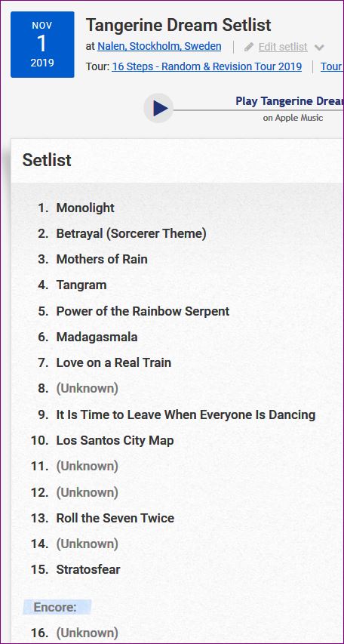
Task: Open It Is Time to Leave When Everyone Is Dancing
Action: [186, 414]
